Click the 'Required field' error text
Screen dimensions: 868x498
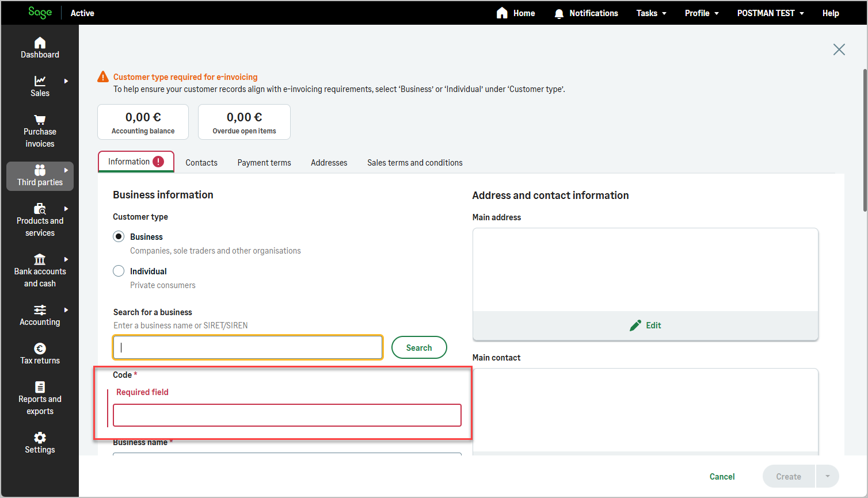coord(142,392)
